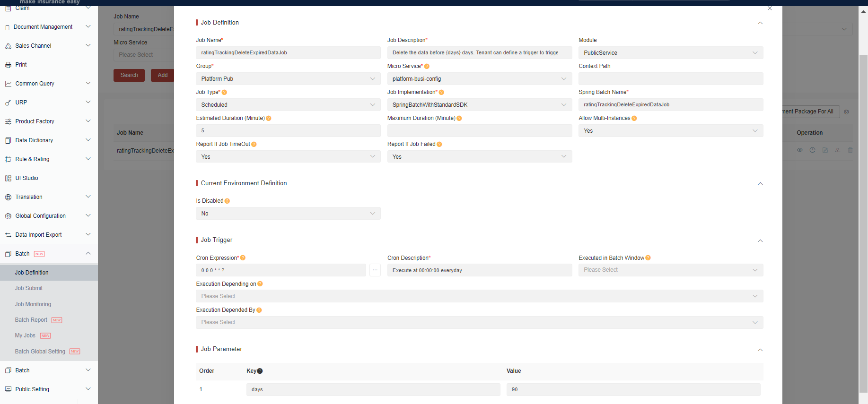Expand Product Factory sidebar menu
Screen dimensions: 868x404
point(49,121)
